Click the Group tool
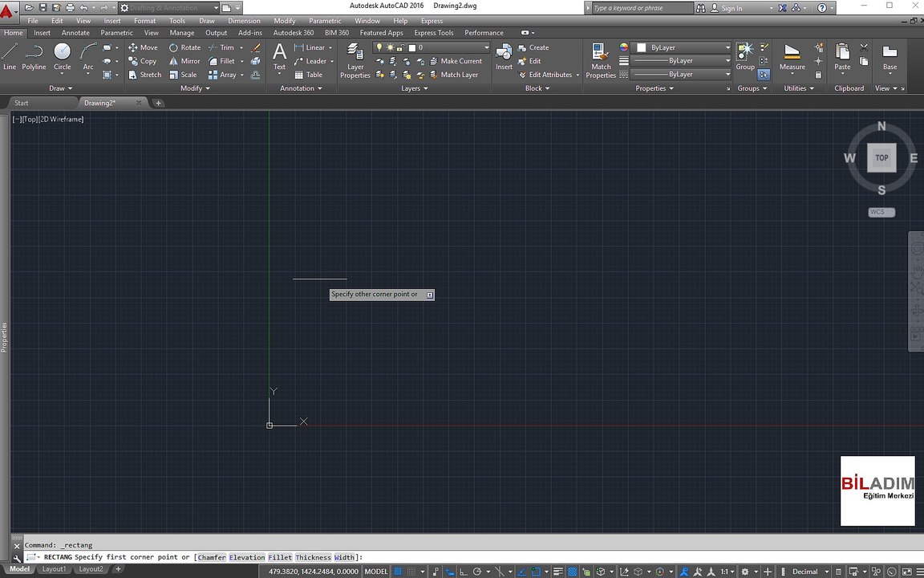The height and width of the screenshot is (578, 924). 745,57
